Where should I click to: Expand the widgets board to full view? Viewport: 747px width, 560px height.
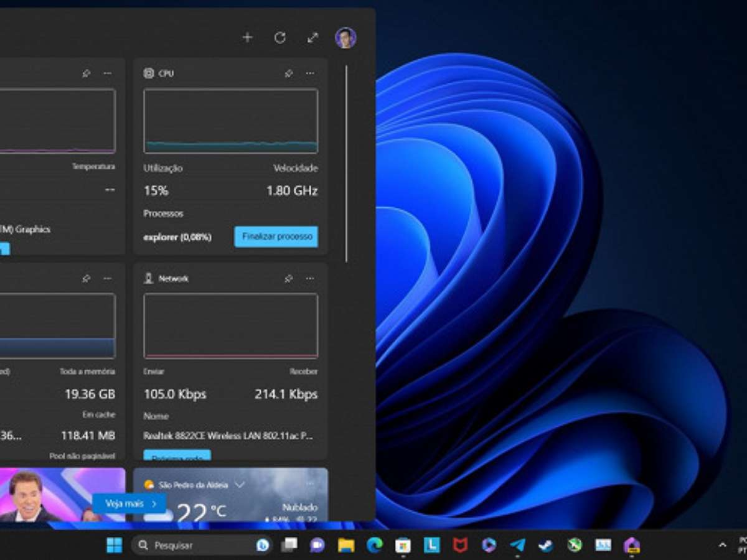pos(313,38)
